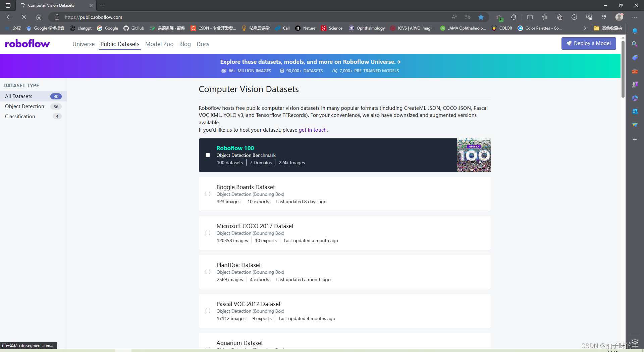Viewport: 644px width, 352px height.
Task: Tick the Pascal VOC 2012 Dataset checkbox
Action: coord(208,311)
